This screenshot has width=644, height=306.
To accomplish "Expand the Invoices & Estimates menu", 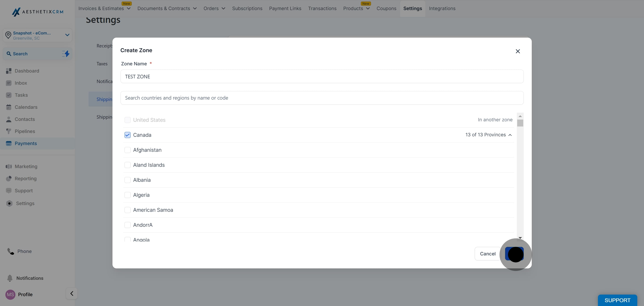I will pos(104,9).
